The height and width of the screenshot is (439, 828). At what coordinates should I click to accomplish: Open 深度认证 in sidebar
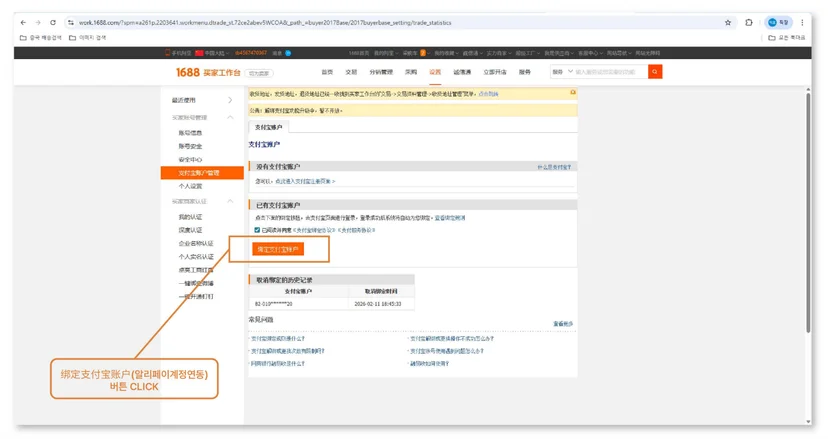[190, 230]
